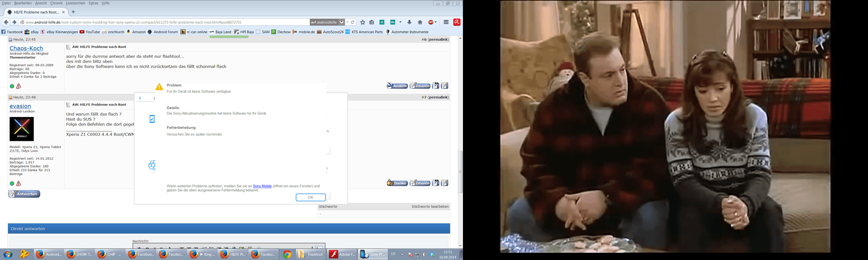Open Android Forum bookmark

click(163, 32)
